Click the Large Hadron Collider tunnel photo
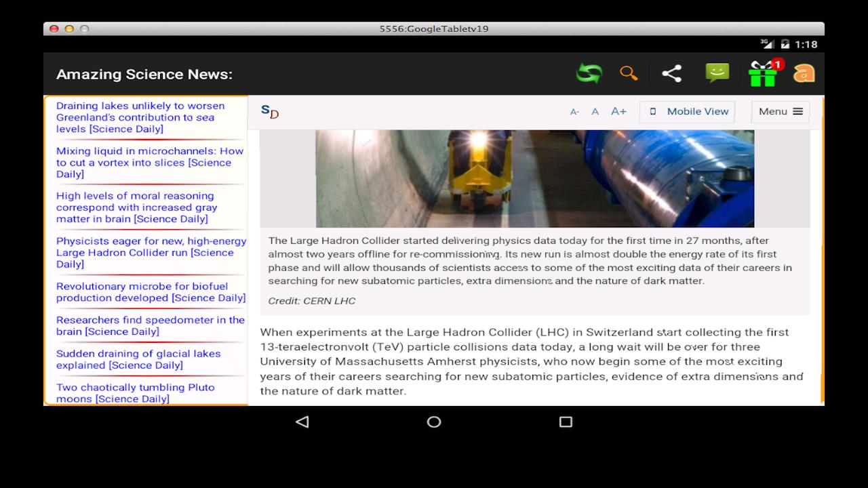868x488 pixels. [x=534, y=178]
